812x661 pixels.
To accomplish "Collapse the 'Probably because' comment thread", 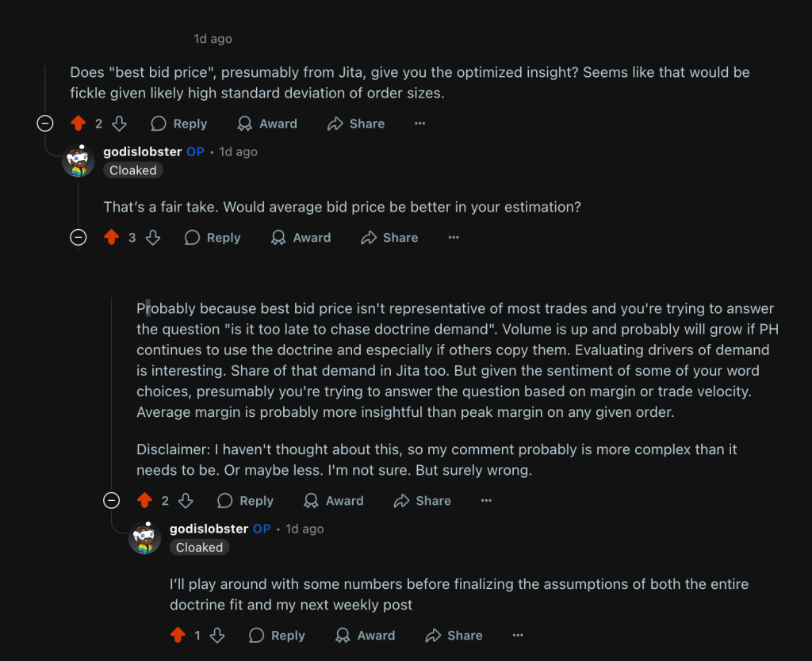I will coord(112,501).
